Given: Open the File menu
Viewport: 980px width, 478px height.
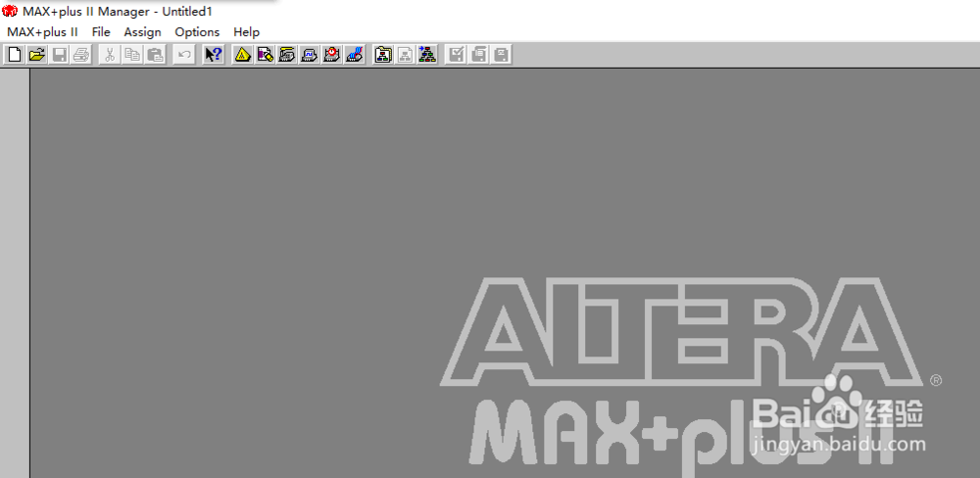Looking at the screenshot, I should [x=101, y=32].
